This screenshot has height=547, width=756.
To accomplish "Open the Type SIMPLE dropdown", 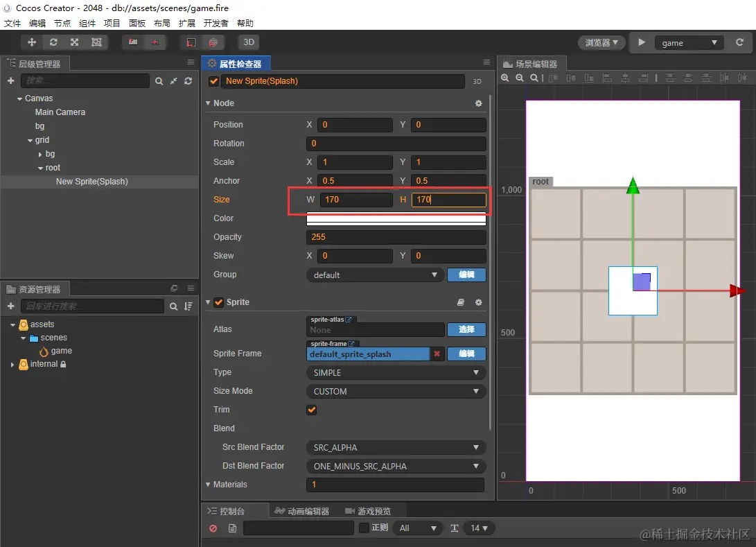I will pos(396,373).
